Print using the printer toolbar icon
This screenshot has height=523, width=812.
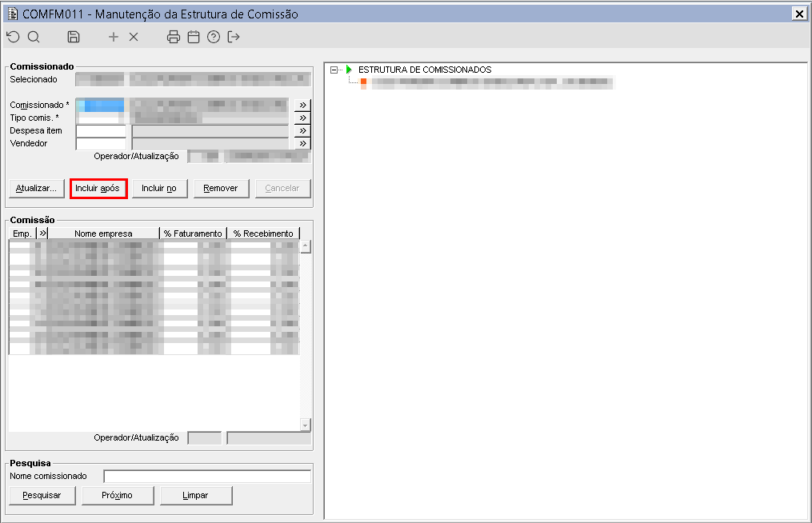(174, 37)
